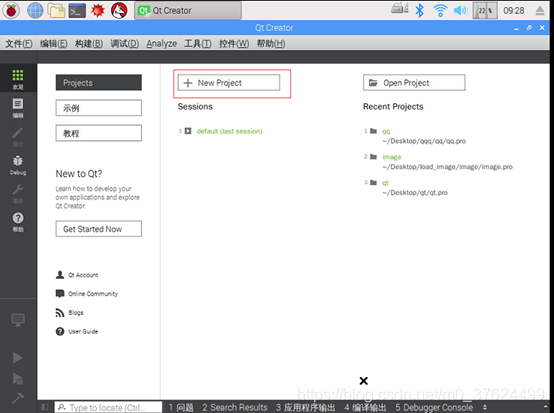This screenshot has height=413, width=554.
Task: Click the New Project button
Action: pos(229,83)
